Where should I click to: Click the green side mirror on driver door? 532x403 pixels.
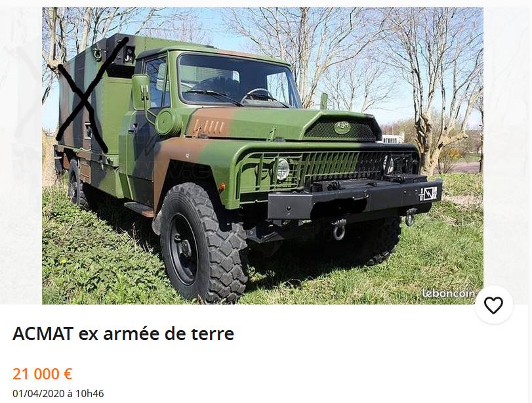141,92
